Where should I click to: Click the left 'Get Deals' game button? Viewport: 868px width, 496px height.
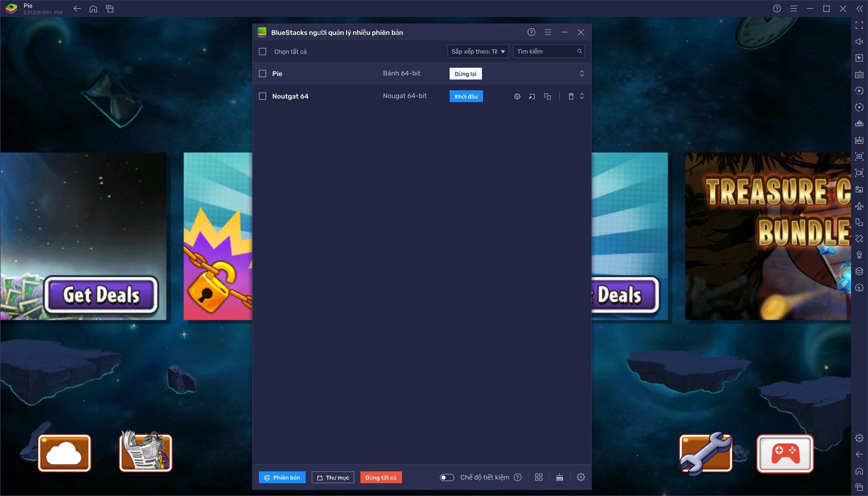[x=101, y=294]
